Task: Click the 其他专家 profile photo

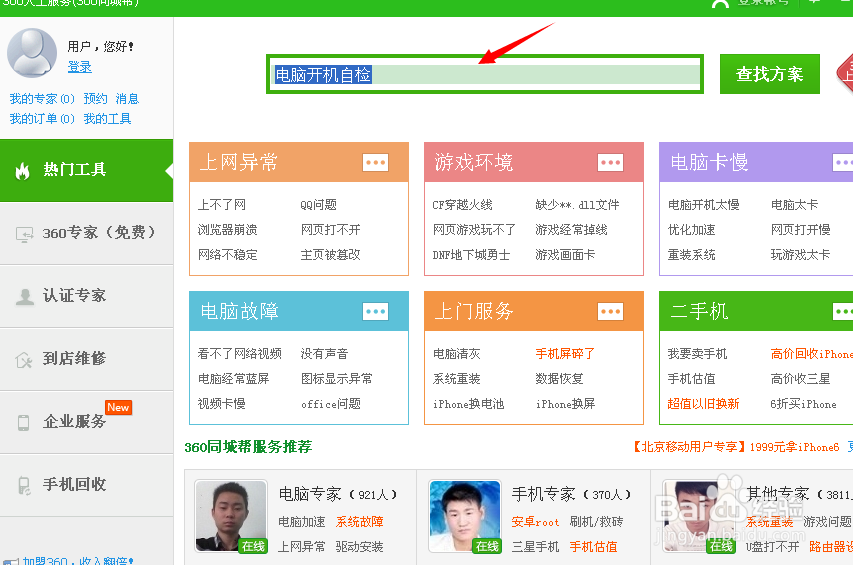Action: (x=699, y=516)
